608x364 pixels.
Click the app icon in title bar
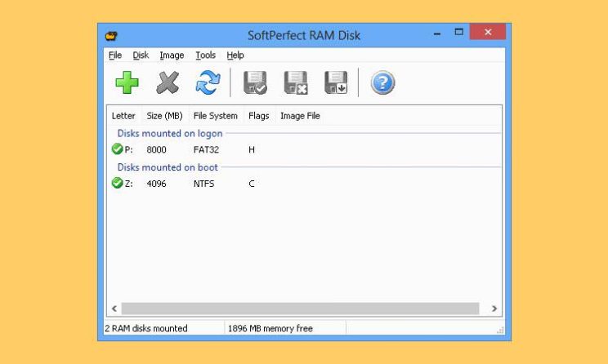[x=113, y=36]
